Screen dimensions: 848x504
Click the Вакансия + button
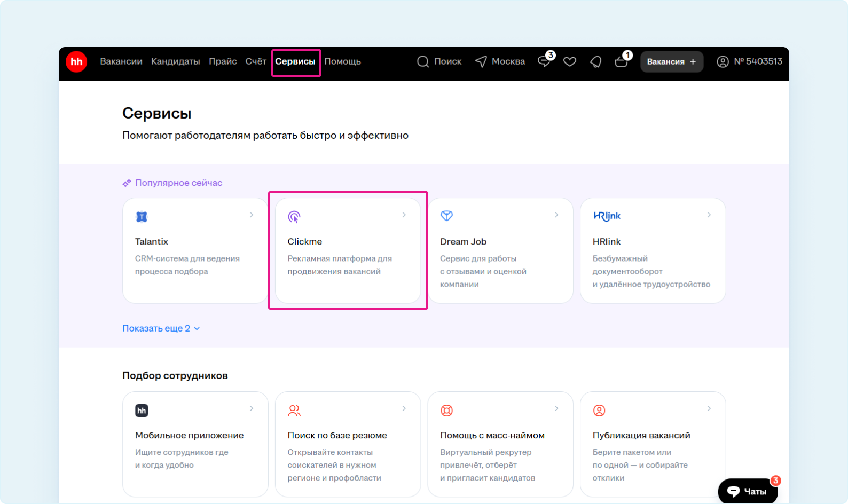(x=671, y=62)
